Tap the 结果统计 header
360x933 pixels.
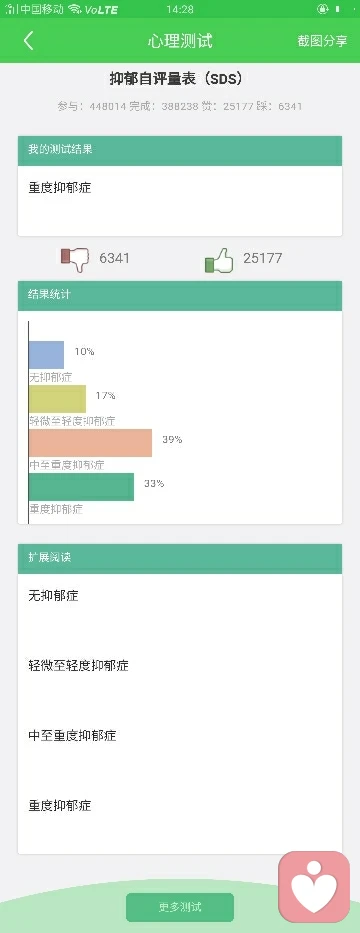point(180,295)
